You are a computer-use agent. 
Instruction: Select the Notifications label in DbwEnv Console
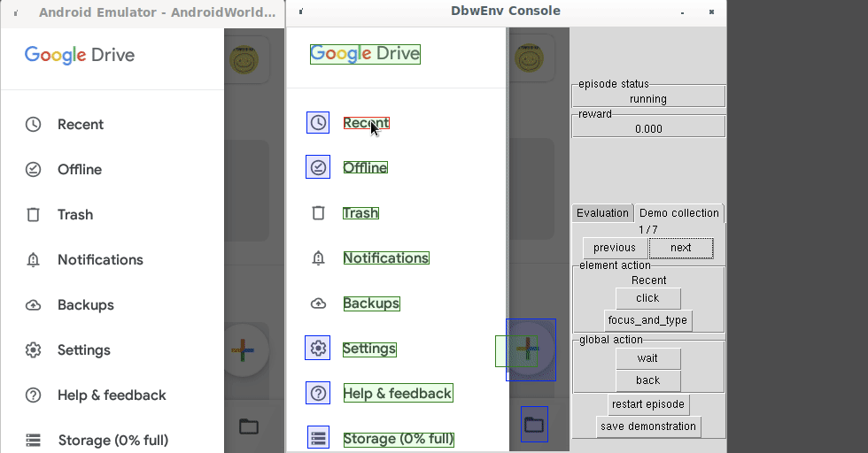click(x=386, y=257)
